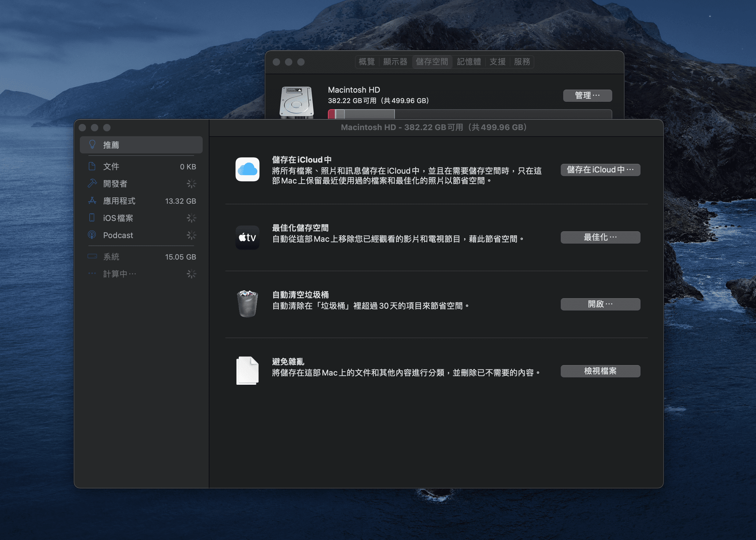Switch to the 顯示器 tab
756x540 pixels.
395,62
